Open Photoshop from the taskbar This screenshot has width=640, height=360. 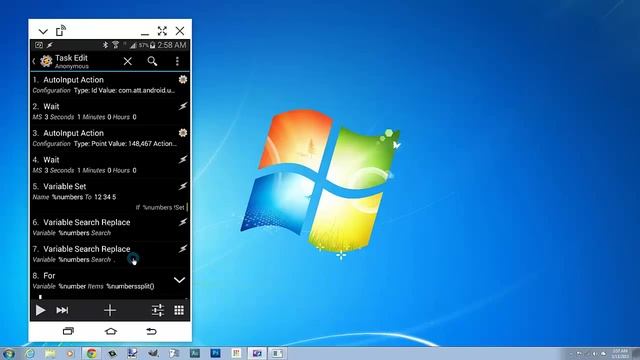coord(216,353)
